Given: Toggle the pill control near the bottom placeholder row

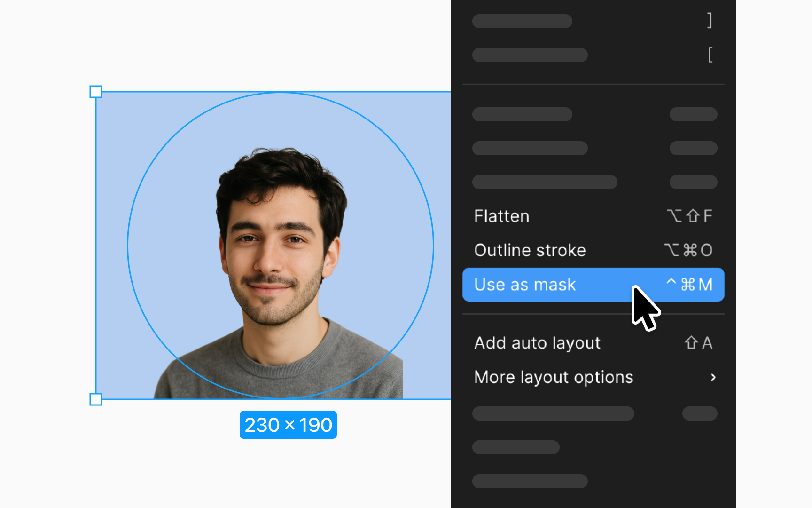Looking at the screenshot, I should (700, 413).
